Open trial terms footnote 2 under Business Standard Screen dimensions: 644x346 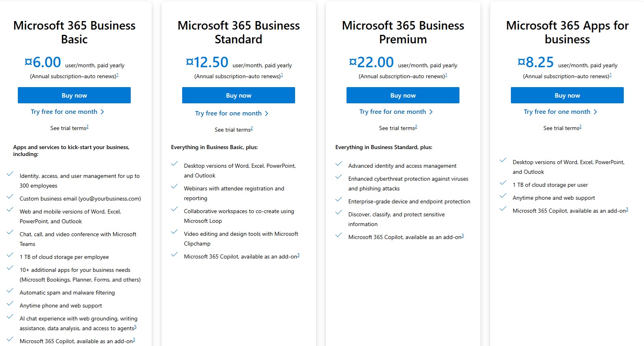(252, 128)
